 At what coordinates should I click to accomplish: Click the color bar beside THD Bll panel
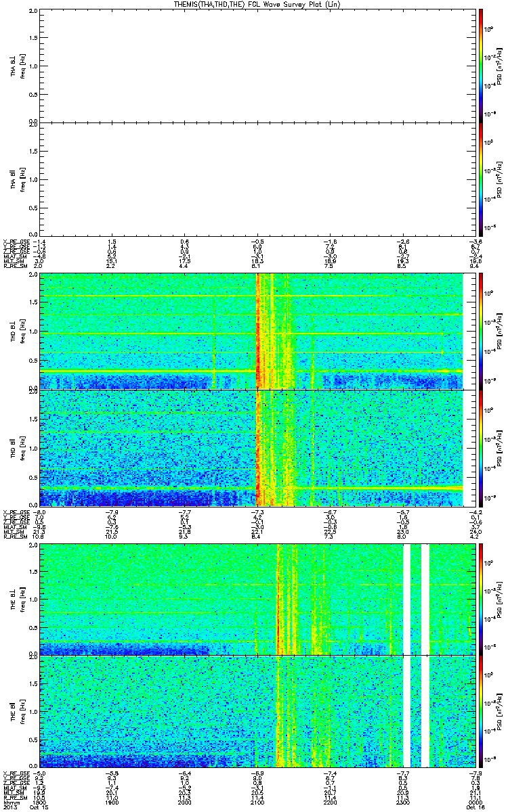[480, 448]
